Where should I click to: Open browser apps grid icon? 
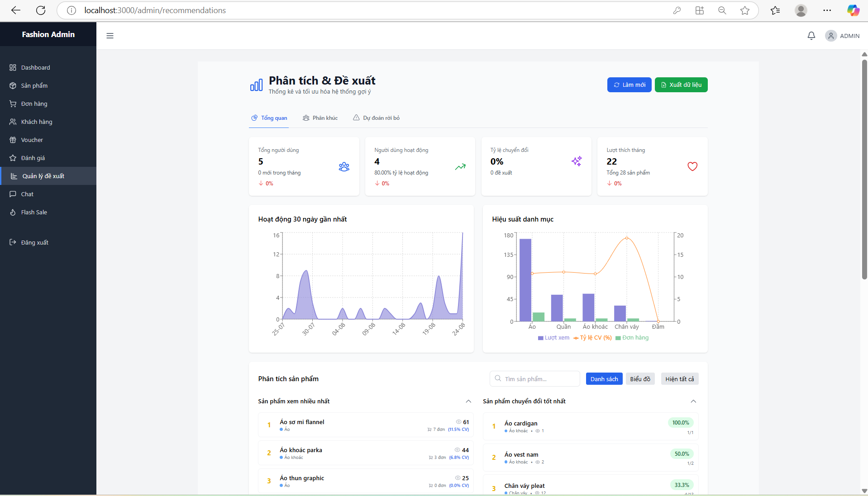tap(700, 10)
